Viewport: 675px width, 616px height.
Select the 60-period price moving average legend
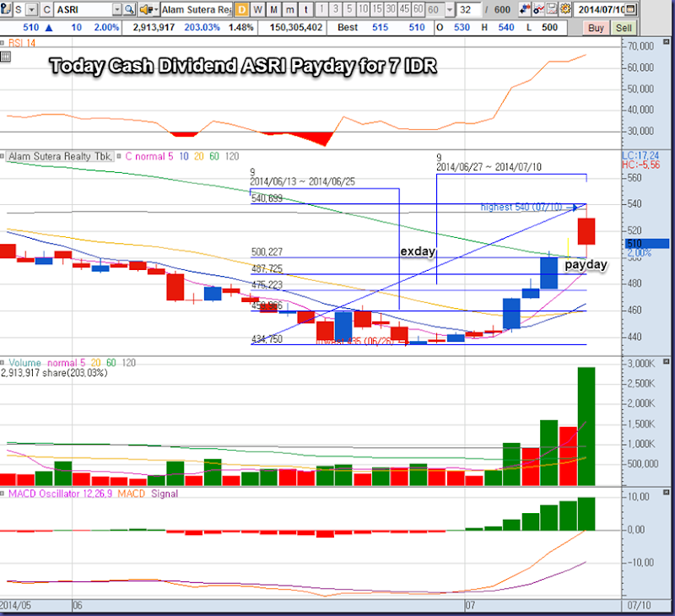[214, 156]
